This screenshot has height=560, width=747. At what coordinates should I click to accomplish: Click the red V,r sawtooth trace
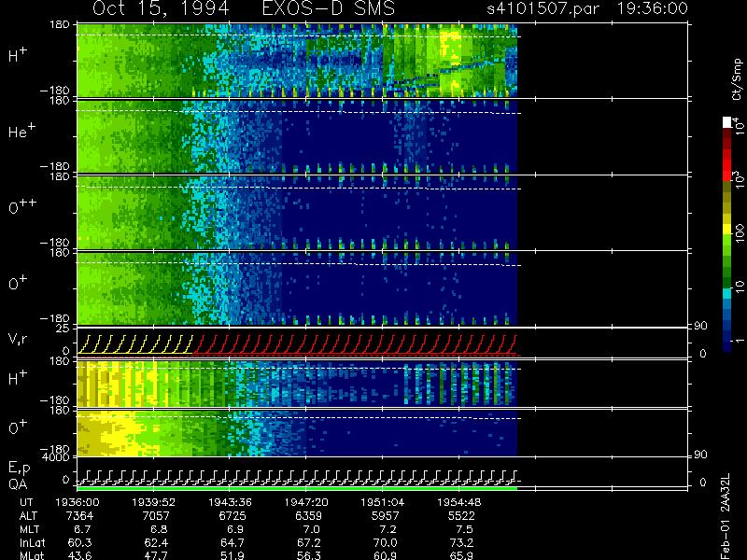(355, 343)
